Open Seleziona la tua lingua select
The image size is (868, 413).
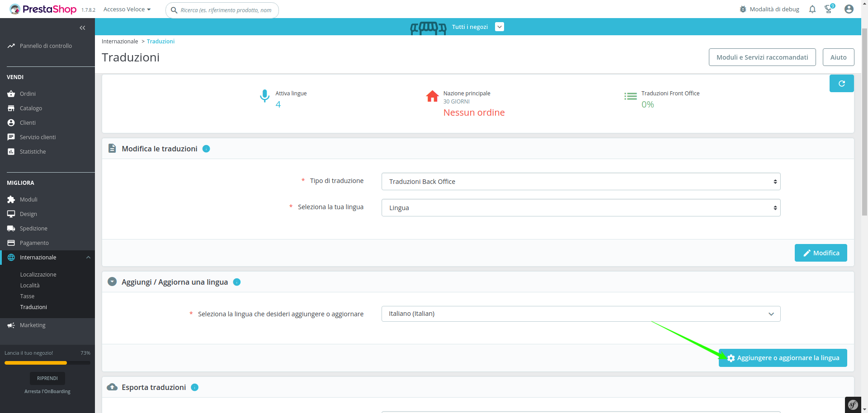click(x=581, y=208)
